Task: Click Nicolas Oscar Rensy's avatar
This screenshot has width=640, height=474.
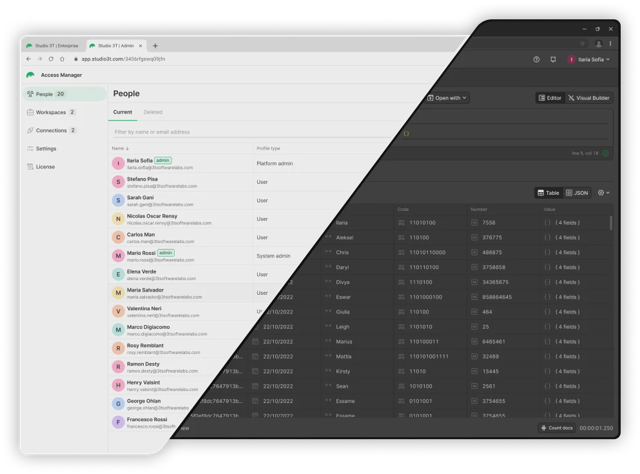Action: point(118,219)
